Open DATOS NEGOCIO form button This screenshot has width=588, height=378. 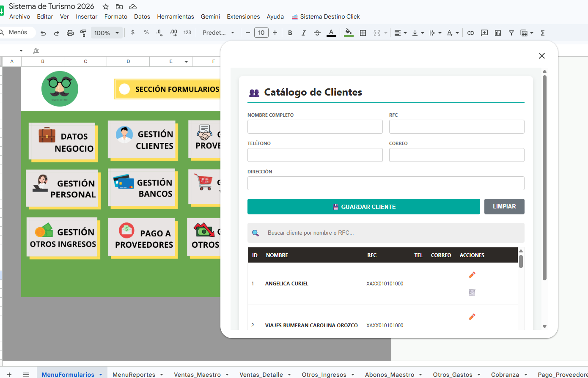point(63,142)
